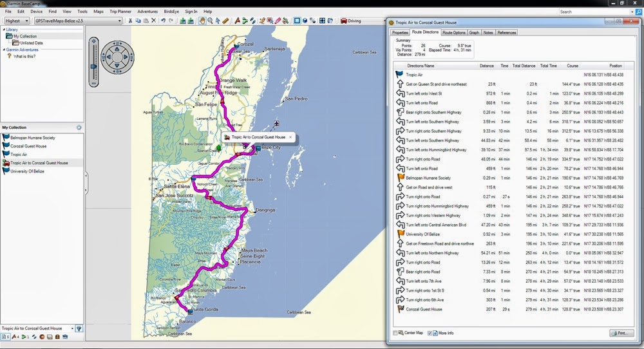644x349 pixels.
Task: Collapse the left sidebar splitter handle
Action: point(86,183)
